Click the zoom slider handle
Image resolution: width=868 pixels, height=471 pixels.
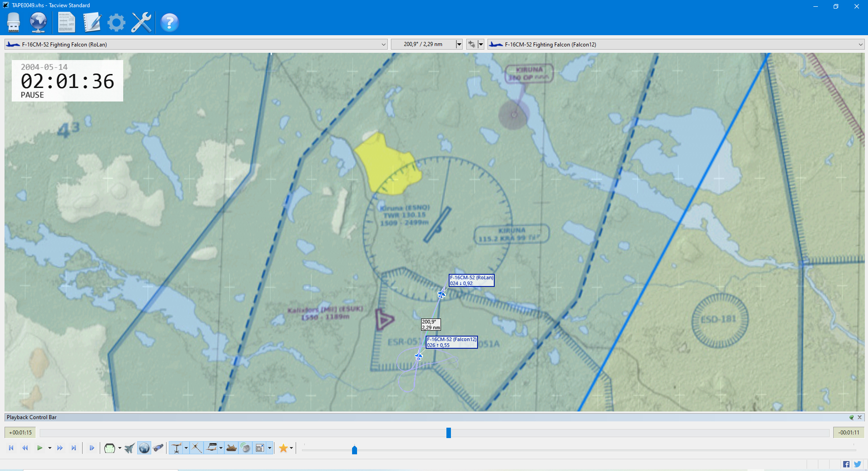354,450
